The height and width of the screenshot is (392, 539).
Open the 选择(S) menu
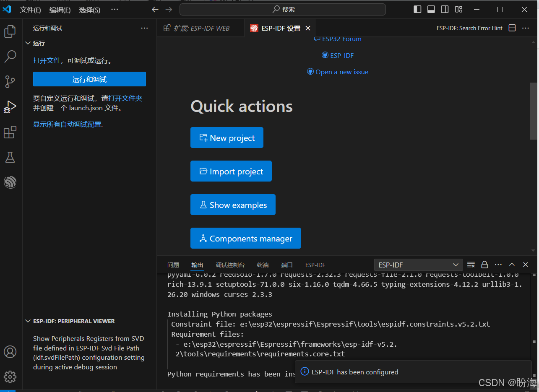point(90,10)
